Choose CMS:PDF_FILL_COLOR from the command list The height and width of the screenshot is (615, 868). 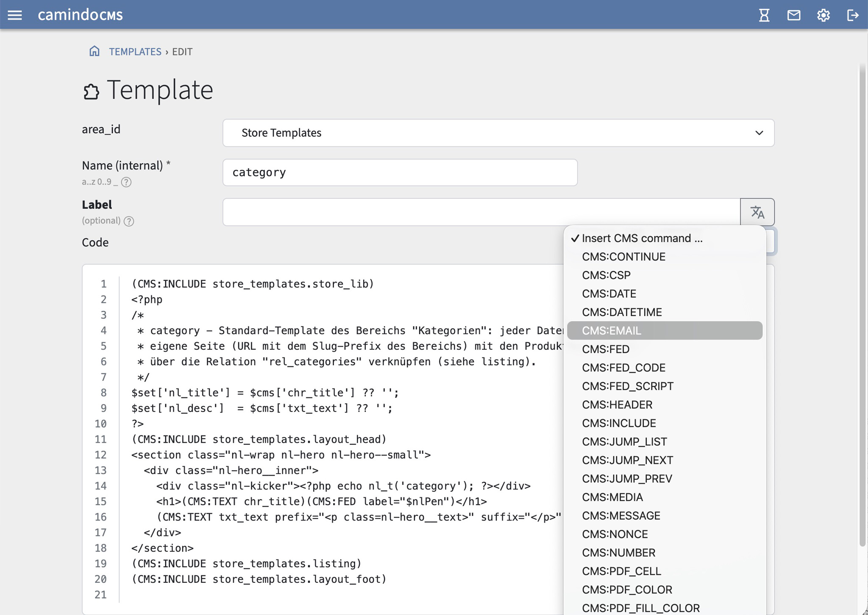point(665,608)
